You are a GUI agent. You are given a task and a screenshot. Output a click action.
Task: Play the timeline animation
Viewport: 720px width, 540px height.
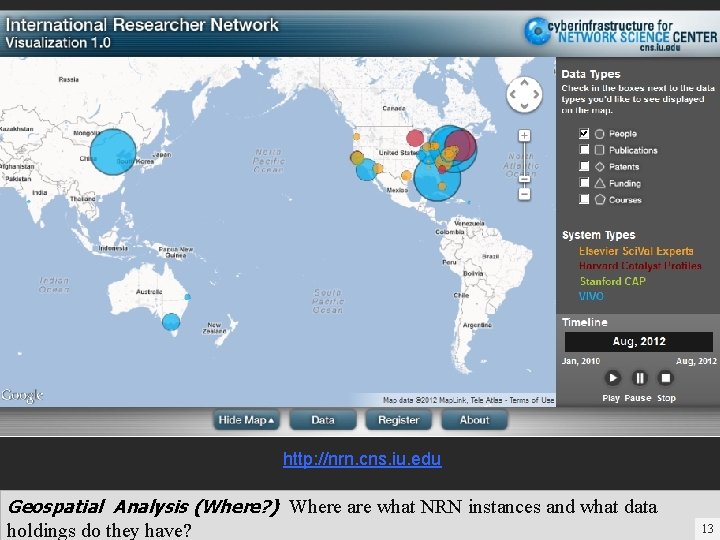pyautogui.click(x=612, y=378)
